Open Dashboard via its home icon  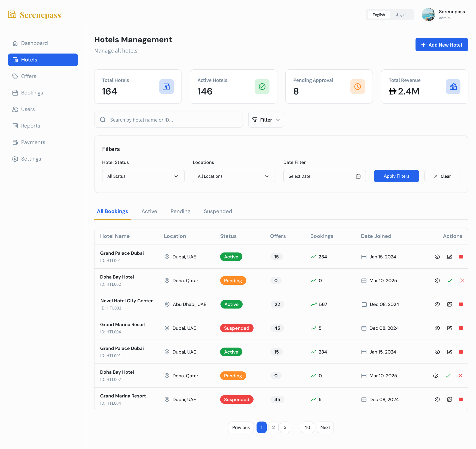15,43
